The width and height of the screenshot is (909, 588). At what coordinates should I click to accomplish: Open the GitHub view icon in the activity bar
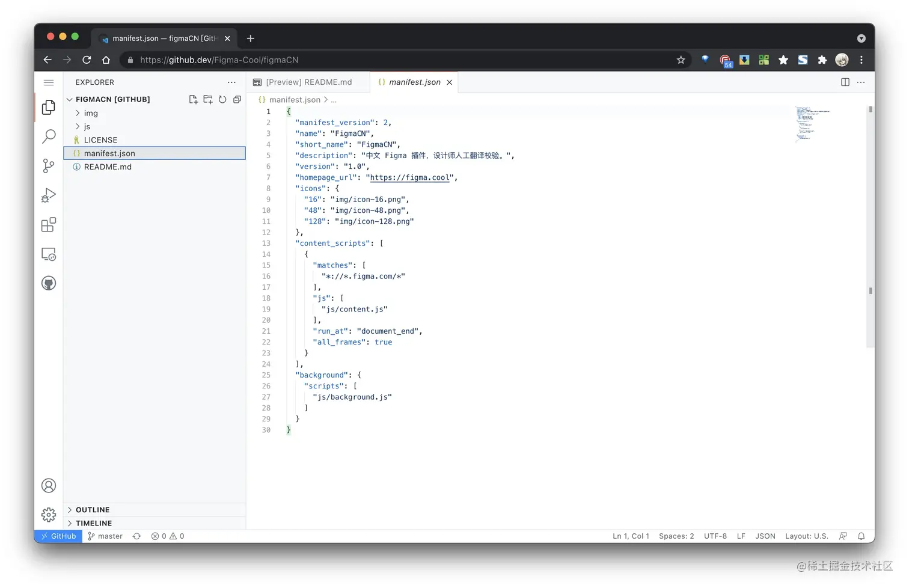pos(49,283)
